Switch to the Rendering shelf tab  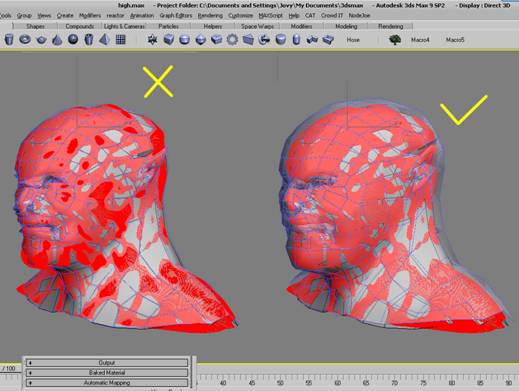[391, 26]
